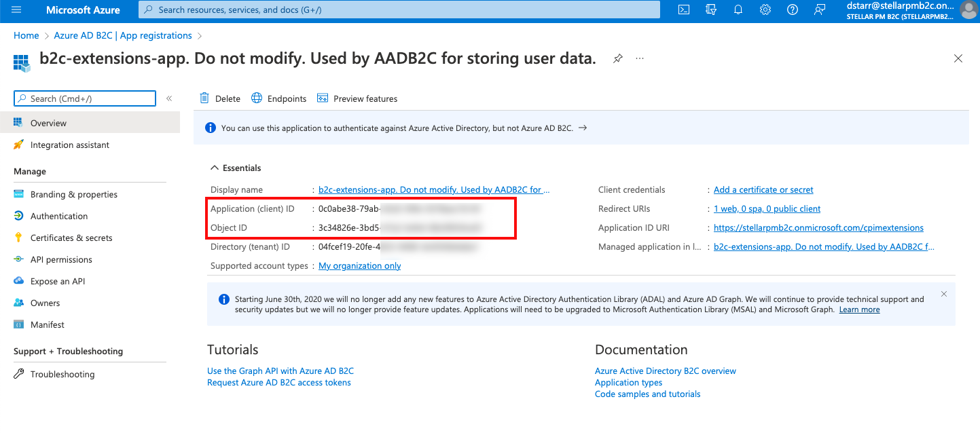Open Cloud Shell from the top bar
The width and height of the screenshot is (980, 433).
click(684, 10)
